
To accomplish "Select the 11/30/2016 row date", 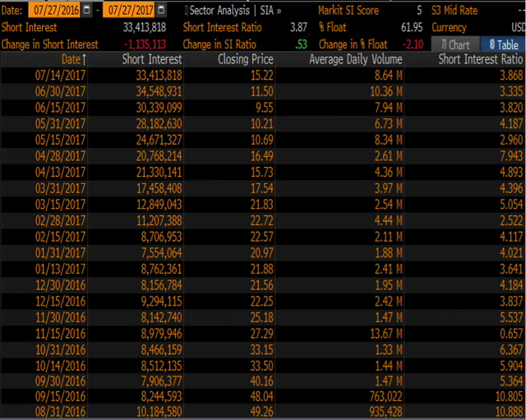I will 60,317.
